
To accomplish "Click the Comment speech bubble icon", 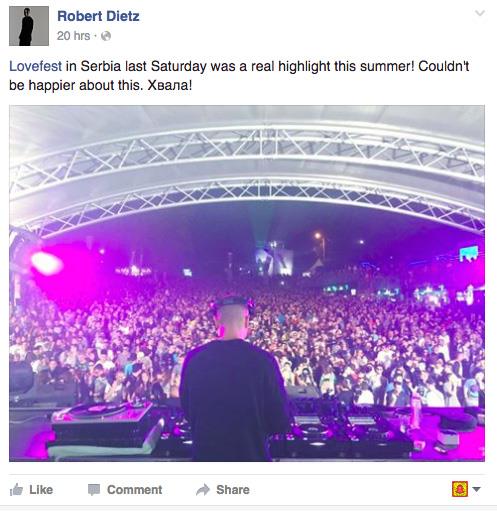I will 94,490.
